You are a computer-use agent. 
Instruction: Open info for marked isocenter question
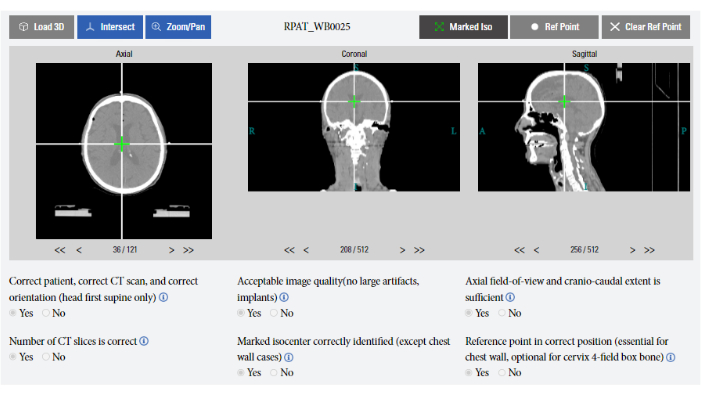pyautogui.click(x=289, y=357)
